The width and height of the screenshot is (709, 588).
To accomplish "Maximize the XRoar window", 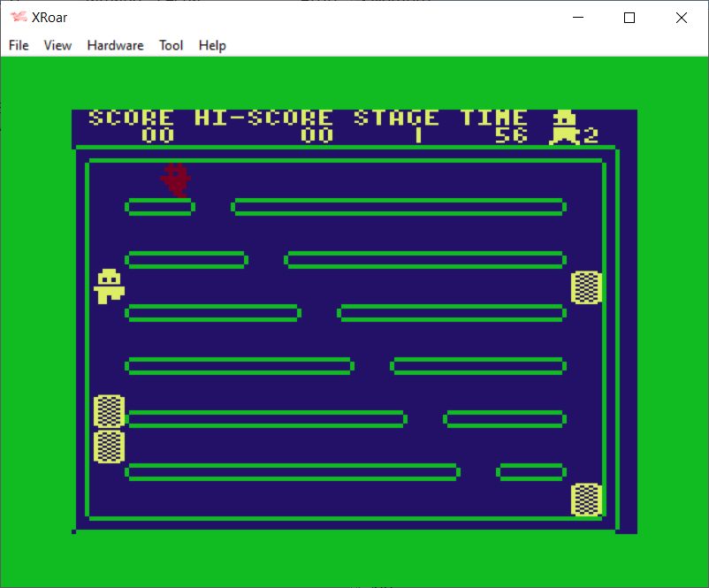I will 629,18.
